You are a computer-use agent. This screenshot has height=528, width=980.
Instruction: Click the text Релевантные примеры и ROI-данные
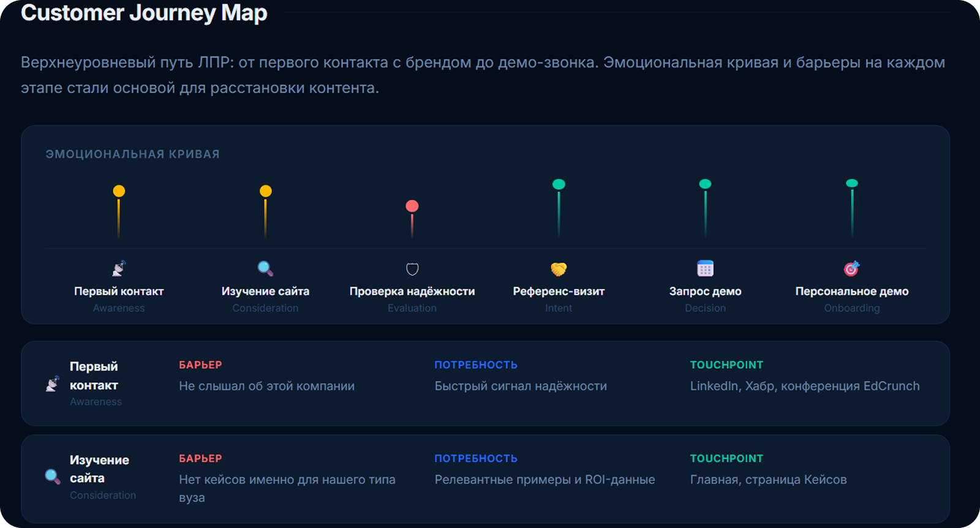(545, 480)
